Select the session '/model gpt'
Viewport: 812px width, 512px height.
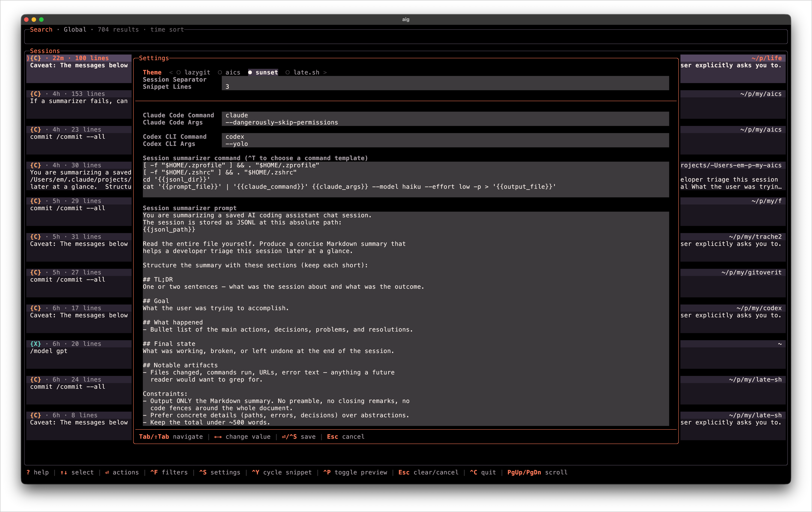tap(79, 355)
